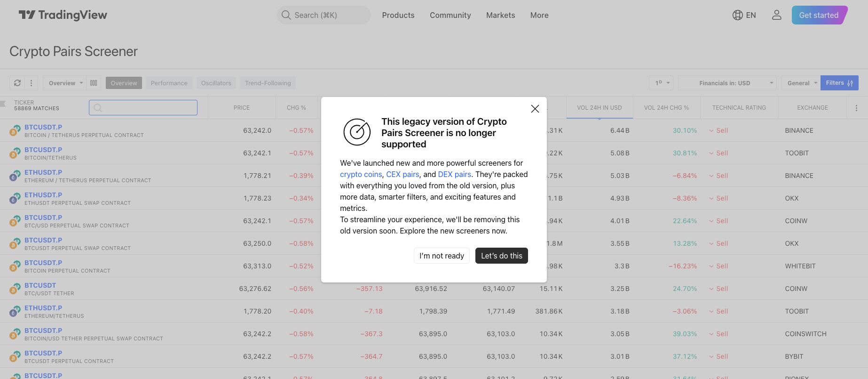Sort by CHG % column header
This screenshot has height=379, width=868.
296,108
